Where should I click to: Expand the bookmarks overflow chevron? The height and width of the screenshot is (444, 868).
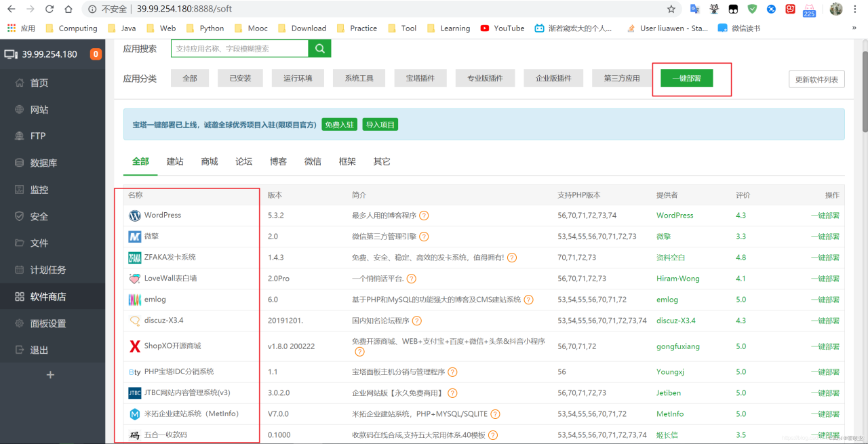(854, 28)
